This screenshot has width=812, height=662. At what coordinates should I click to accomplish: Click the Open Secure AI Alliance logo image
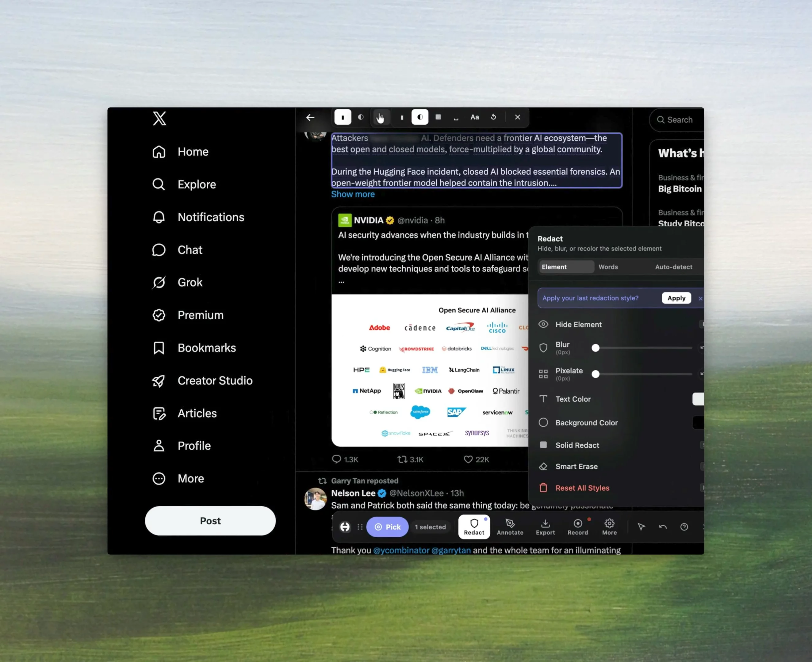[430, 370]
